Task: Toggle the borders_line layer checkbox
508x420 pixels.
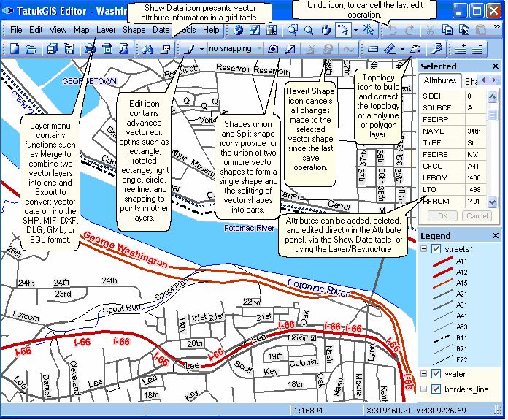Action: (x=436, y=389)
